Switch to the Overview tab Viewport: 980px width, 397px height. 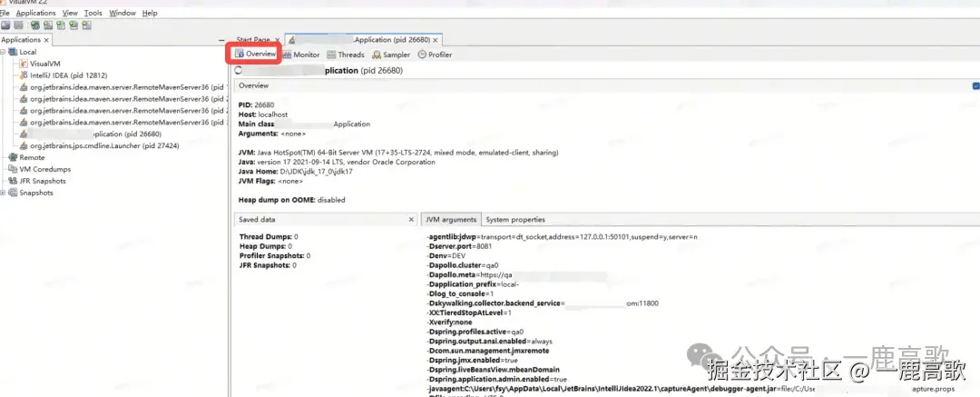coord(255,55)
